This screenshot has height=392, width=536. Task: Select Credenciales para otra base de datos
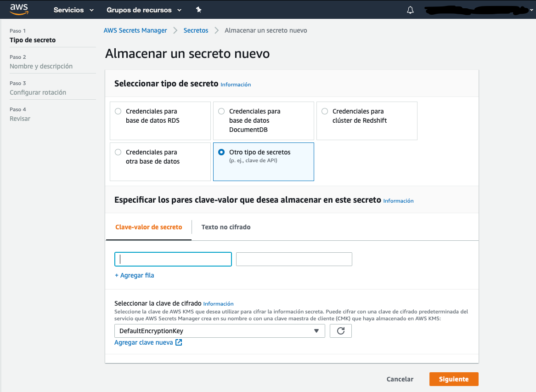(x=118, y=152)
